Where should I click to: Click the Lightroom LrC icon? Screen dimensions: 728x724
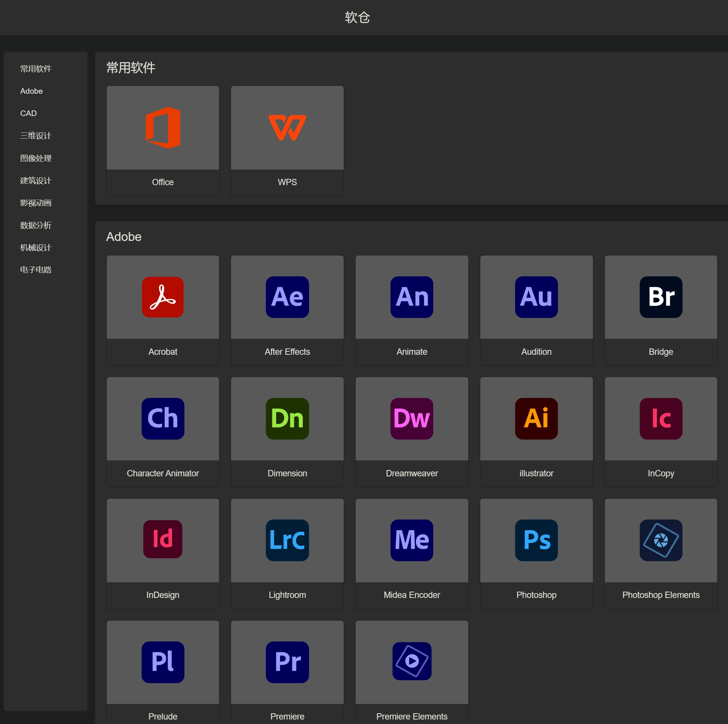tap(287, 540)
